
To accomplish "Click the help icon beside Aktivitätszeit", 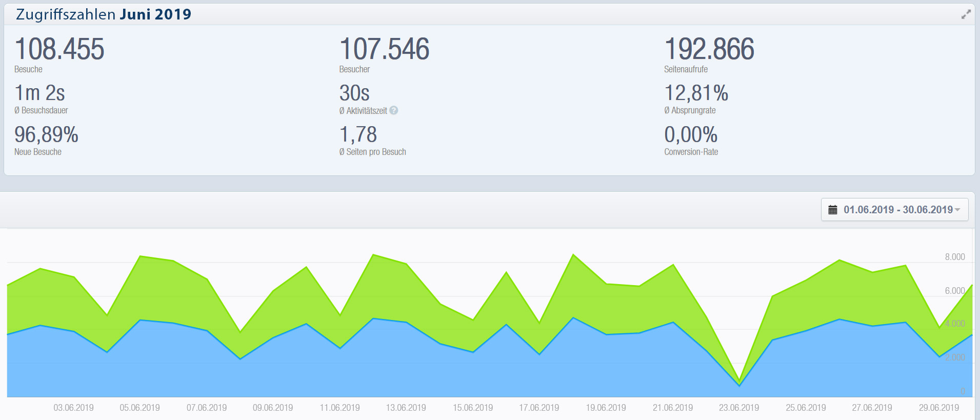I will coord(393,110).
